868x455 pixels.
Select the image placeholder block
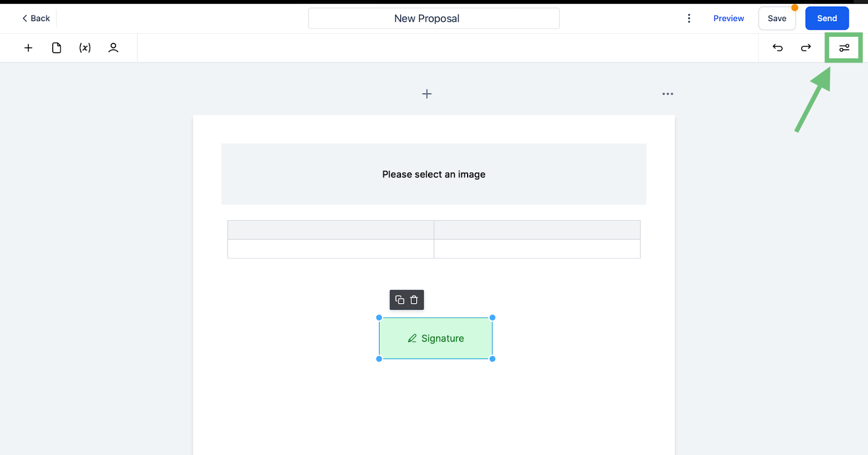click(x=434, y=174)
